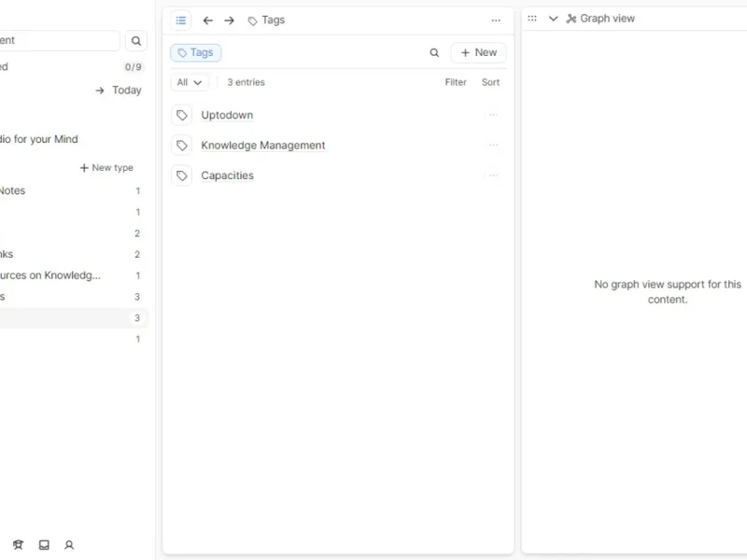Image resolution: width=747 pixels, height=560 pixels.
Task: Go back with the left arrow
Action: (x=207, y=21)
